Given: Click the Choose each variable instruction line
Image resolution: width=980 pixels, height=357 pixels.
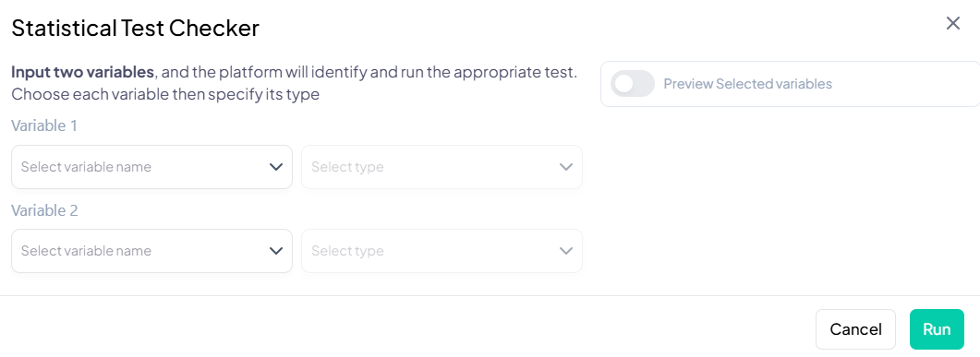Looking at the screenshot, I should (x=165, y=96).
